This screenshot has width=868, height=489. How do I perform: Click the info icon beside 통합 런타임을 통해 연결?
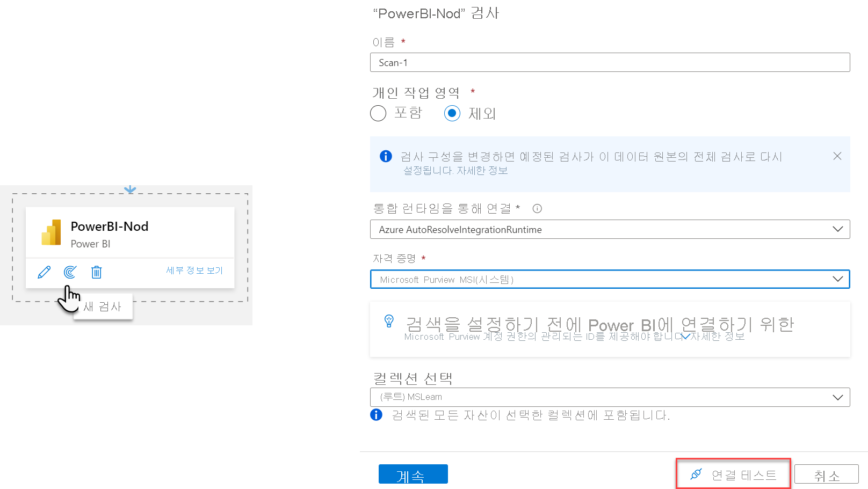tap(537, 209)
